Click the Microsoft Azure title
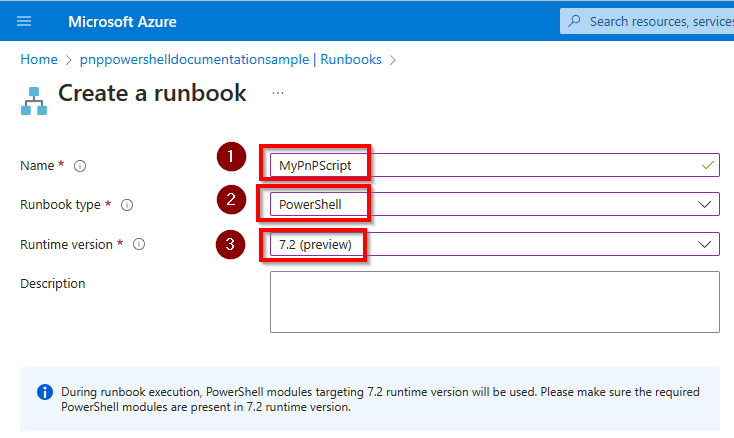 [122, 22]
